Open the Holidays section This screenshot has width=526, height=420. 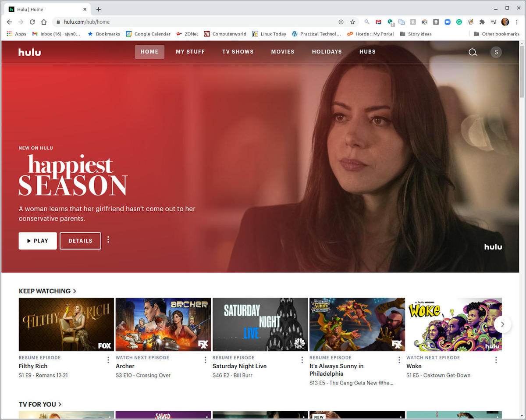click(x=327, y=52)
